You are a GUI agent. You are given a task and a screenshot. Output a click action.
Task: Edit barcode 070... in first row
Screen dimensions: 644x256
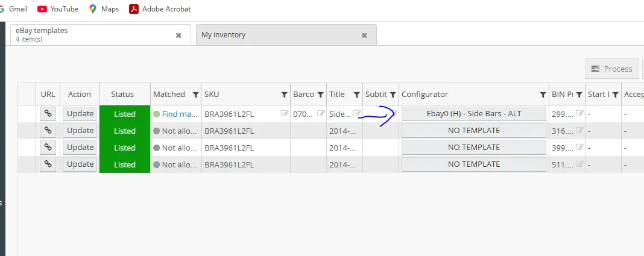321,114
